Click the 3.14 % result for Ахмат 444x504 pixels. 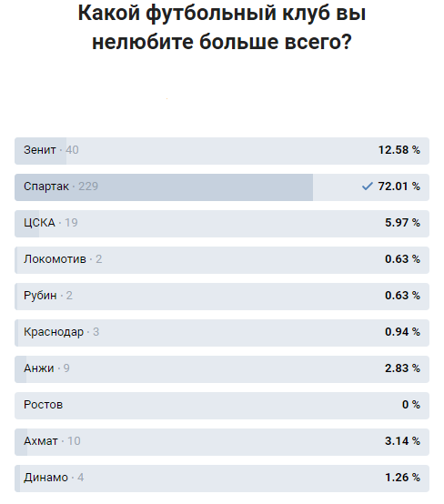(402, 440)
